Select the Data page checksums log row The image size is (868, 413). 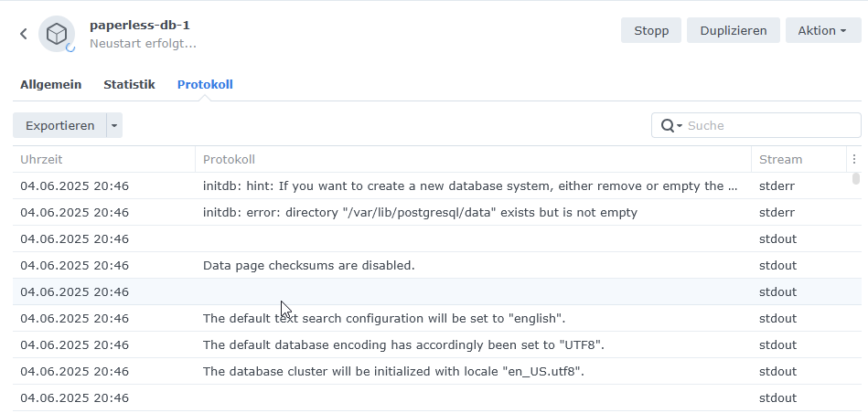click(x=432, y=265)
